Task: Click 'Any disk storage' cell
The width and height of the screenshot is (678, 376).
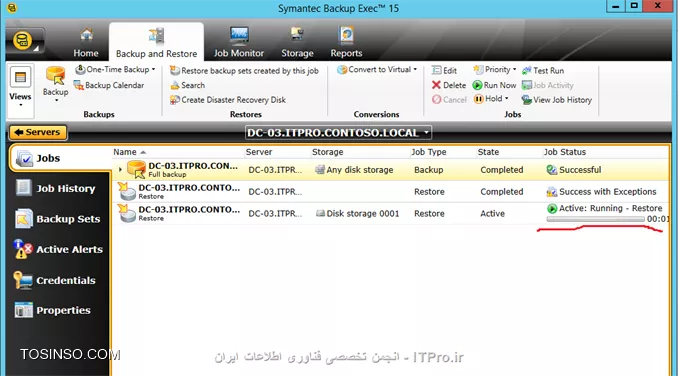Action: tap(354, 170)
